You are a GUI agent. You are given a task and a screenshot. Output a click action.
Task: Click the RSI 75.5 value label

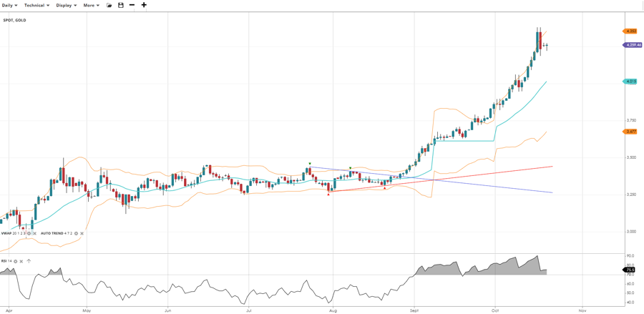(x=630, y=270)
